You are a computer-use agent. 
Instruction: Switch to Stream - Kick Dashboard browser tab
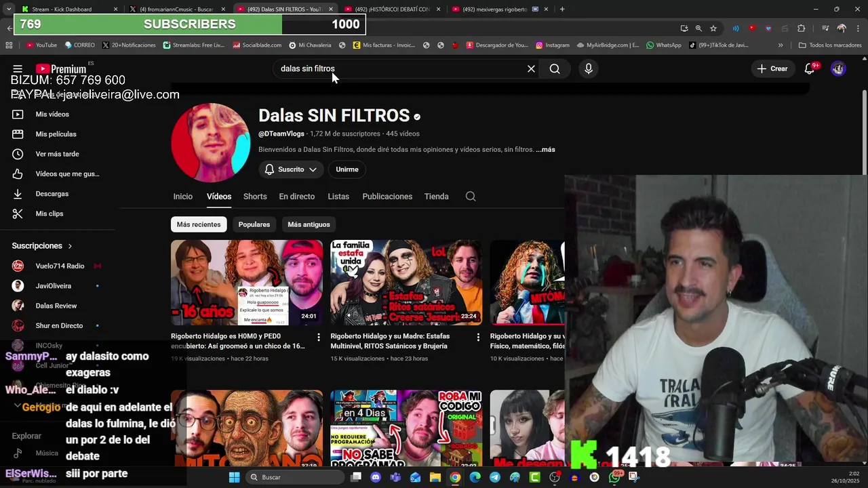point(71,9)
